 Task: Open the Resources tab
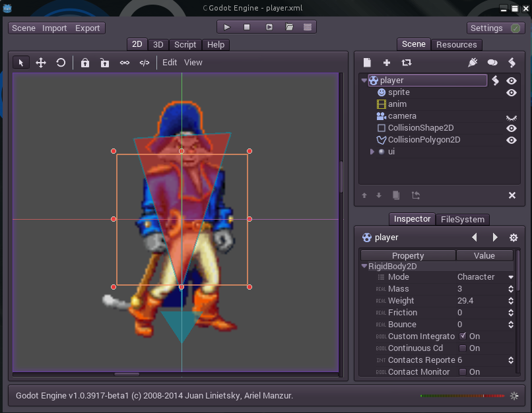point(456,45)
